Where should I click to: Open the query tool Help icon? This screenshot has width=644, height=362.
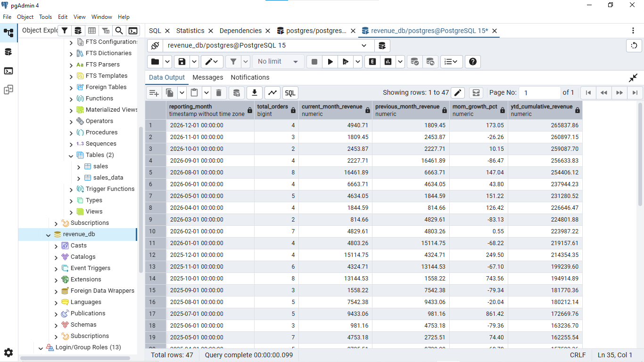click(473, 62)
